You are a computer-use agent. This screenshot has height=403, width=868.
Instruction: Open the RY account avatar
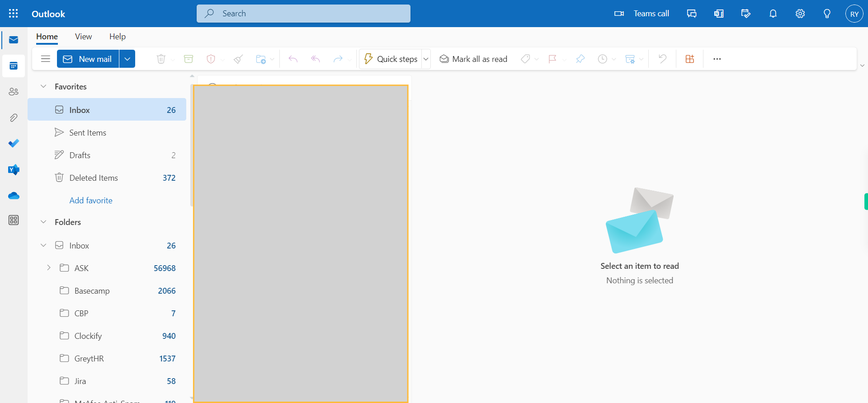854,14
